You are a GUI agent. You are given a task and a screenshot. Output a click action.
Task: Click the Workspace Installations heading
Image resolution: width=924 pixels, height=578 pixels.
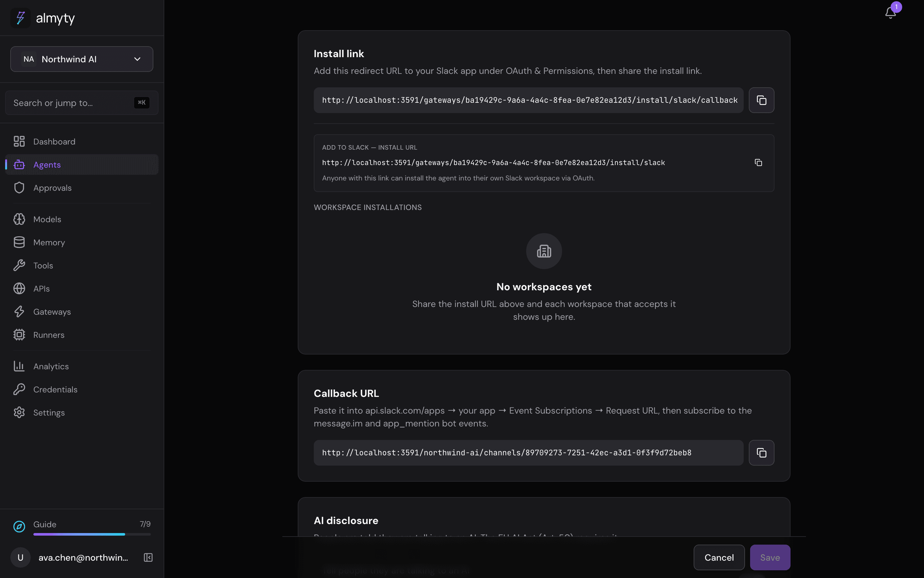coord(368,207)
